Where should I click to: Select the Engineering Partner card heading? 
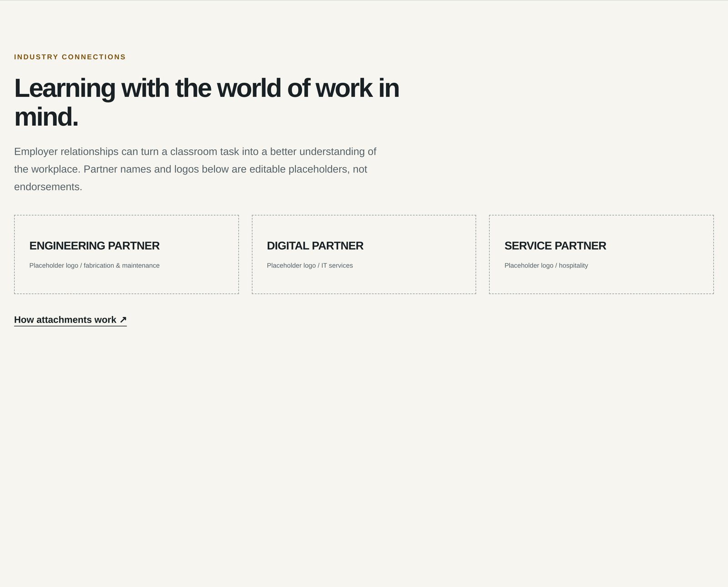(94, 246)
